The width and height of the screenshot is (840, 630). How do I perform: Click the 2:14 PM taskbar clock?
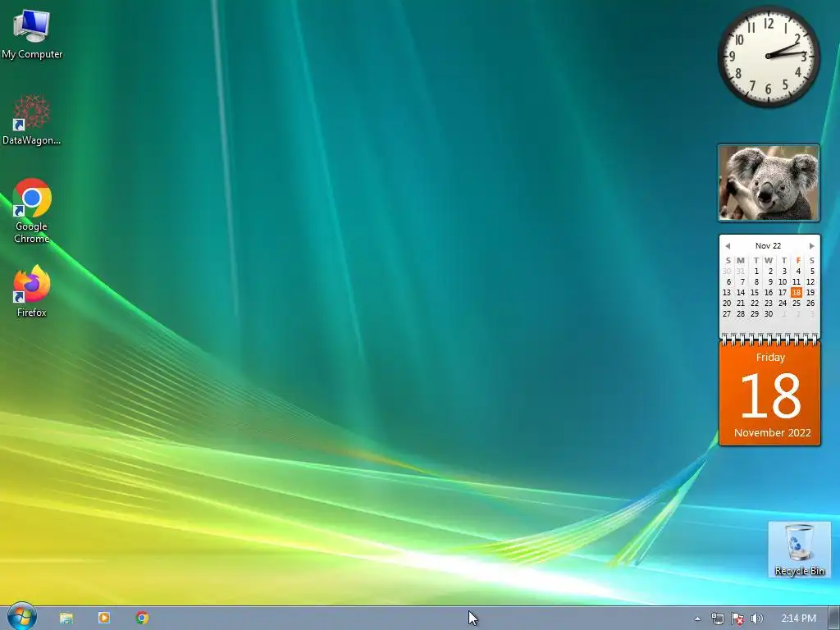coord(798,619)
